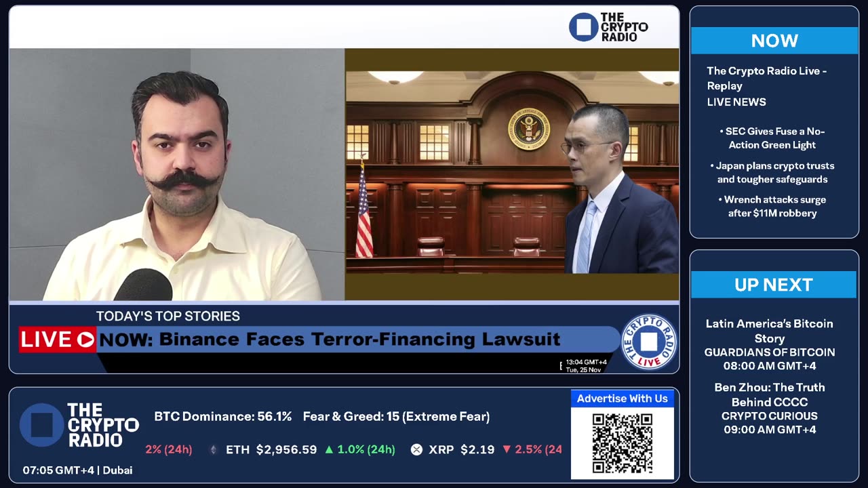Click BTC Dominance: 56.1% stat
Image resolution: width=868 pixels, height=488 pixels.
pyautogui.click(x=223, y=417)
